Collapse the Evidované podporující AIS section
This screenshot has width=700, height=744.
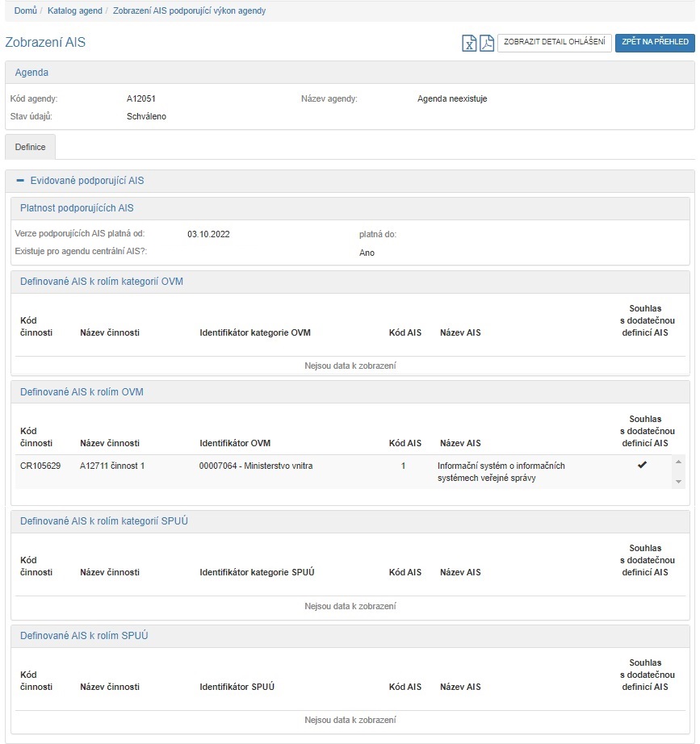20,181
